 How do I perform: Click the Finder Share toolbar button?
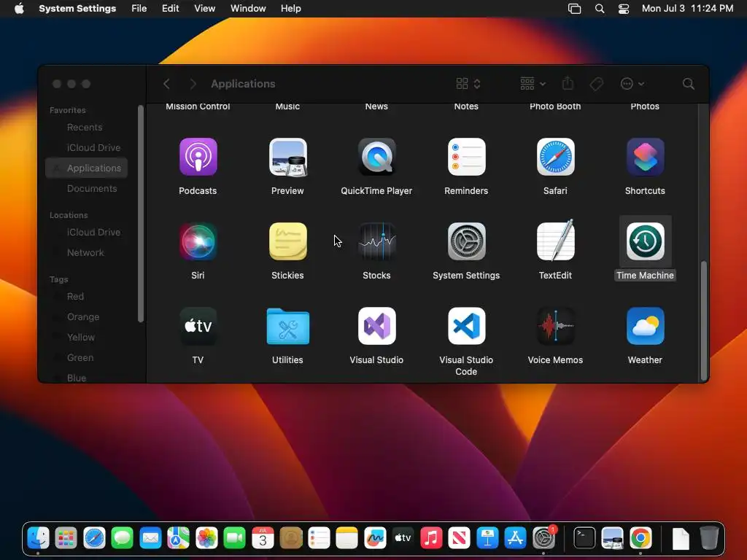(568, 84)
